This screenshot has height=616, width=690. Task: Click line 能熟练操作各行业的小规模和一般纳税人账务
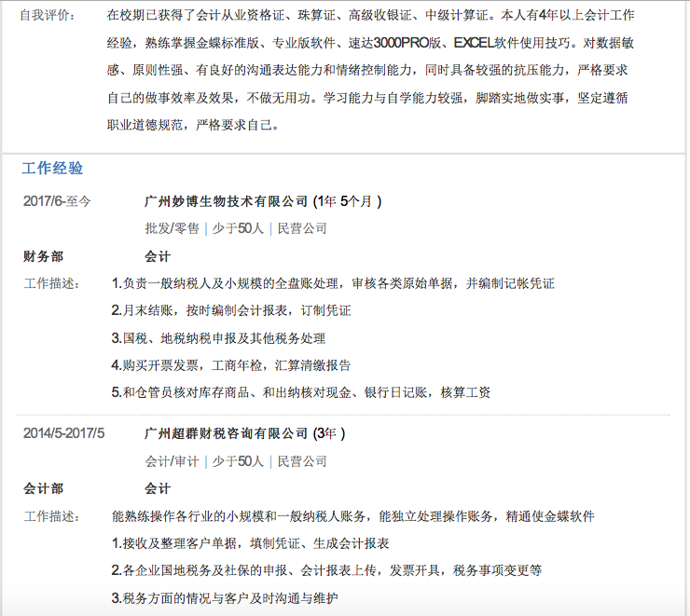(x=352, y=516)
